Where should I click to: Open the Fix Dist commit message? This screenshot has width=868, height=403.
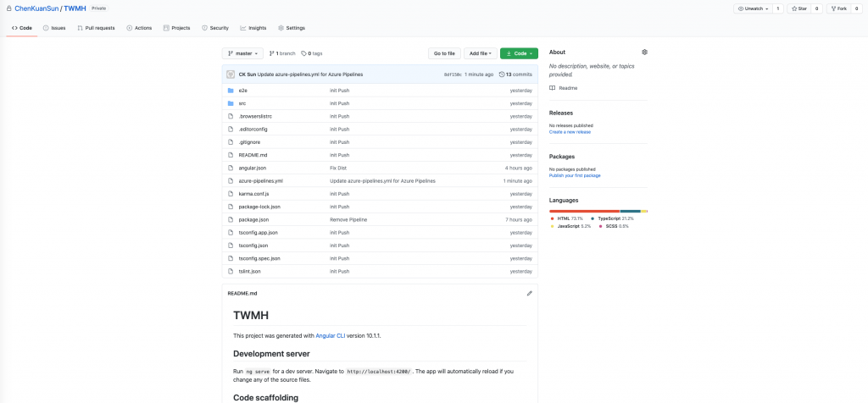tap(338, 168)
